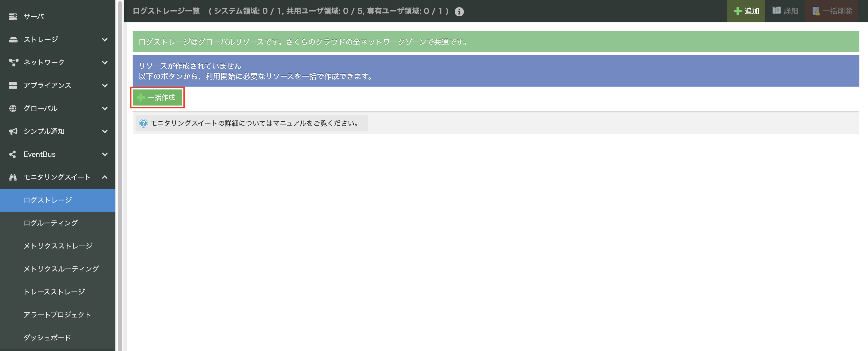The height and width of the screenshot is (351, 868).
Task: Click the リソースが作成されていません message
Action: 190,66
